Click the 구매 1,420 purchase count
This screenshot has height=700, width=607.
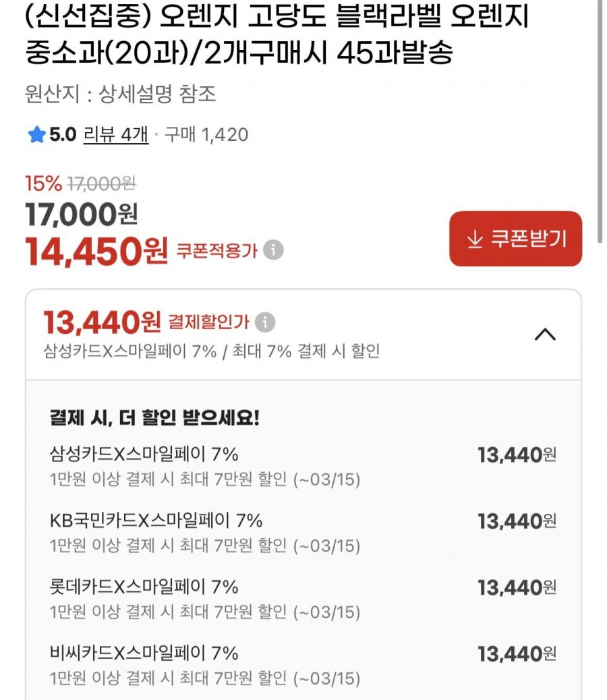pyautogui.click(x=205, y=135)
